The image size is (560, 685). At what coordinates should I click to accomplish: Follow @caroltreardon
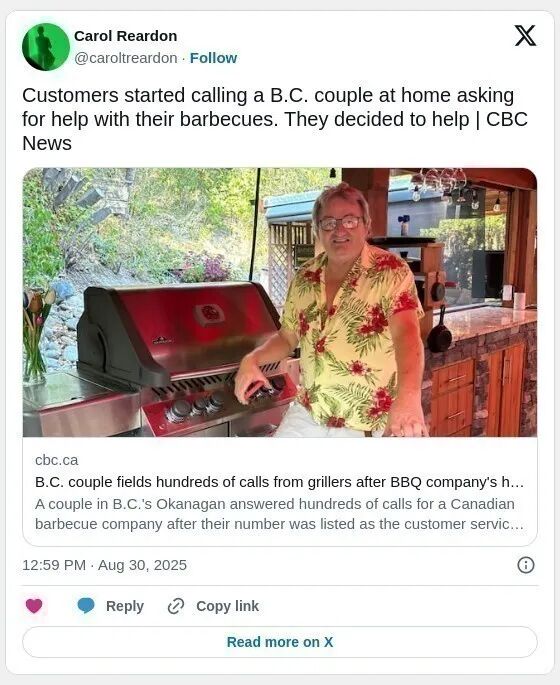click(x=213, y=58)
